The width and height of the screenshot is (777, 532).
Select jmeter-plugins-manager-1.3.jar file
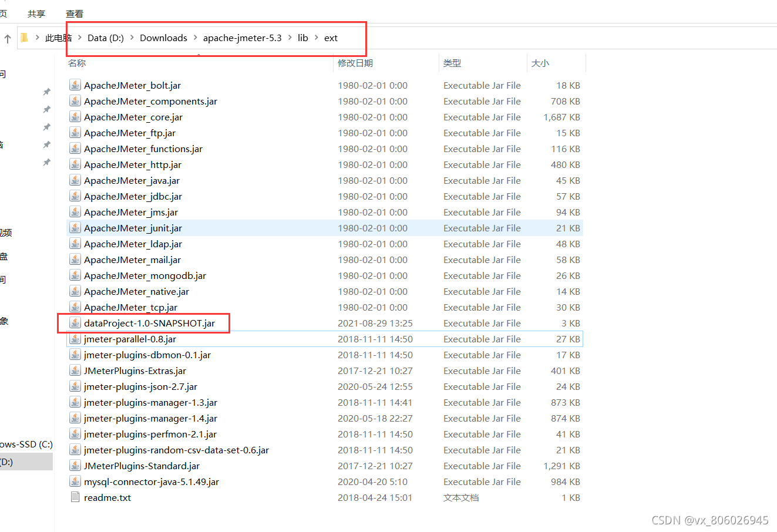pos(150,402)
